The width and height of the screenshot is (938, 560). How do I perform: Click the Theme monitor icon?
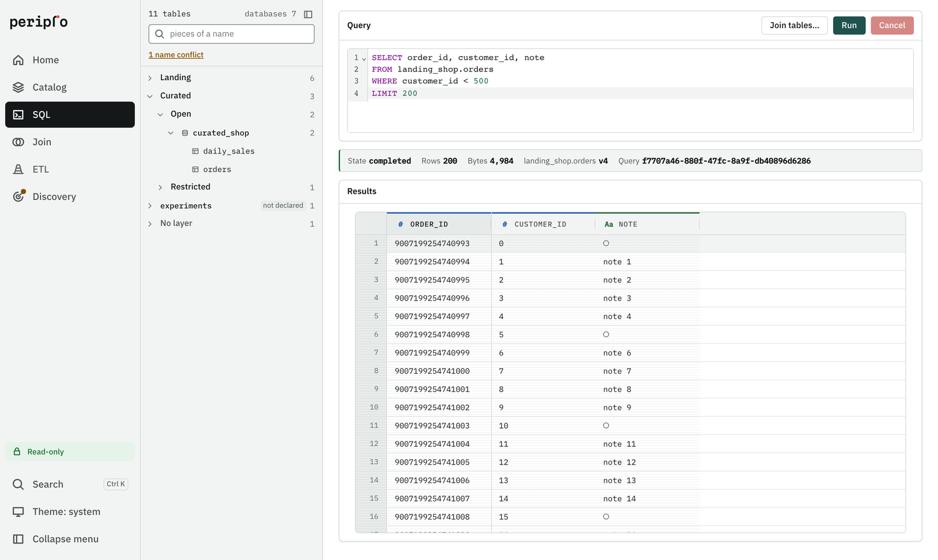(18, 512)
